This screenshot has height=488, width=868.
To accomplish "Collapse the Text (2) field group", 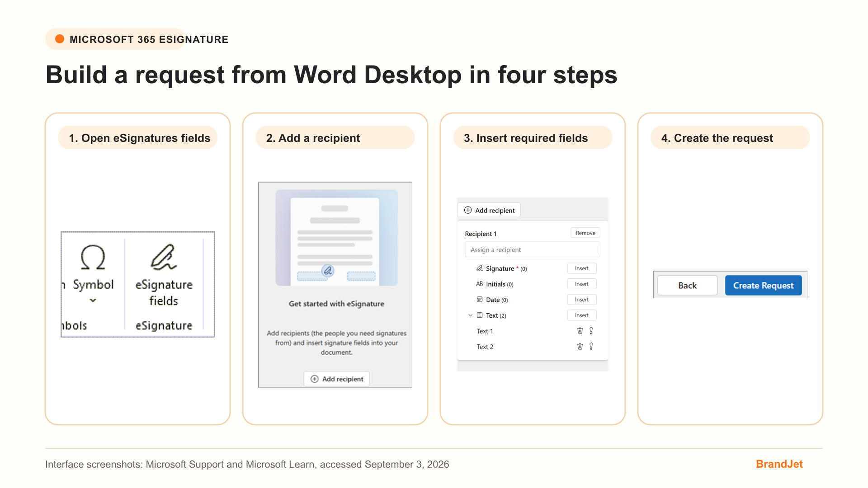I will 470,315.
